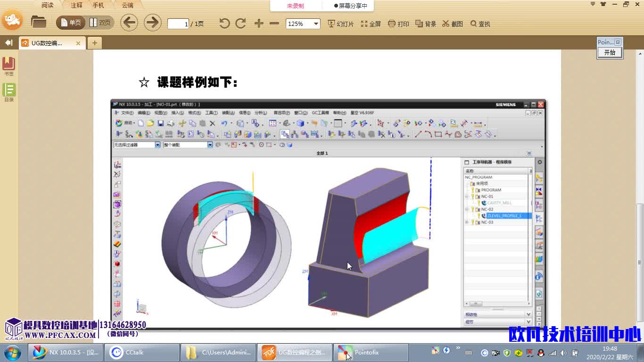
Task: Click the 未录制 recording status
Action: click(x=296, y=6)
